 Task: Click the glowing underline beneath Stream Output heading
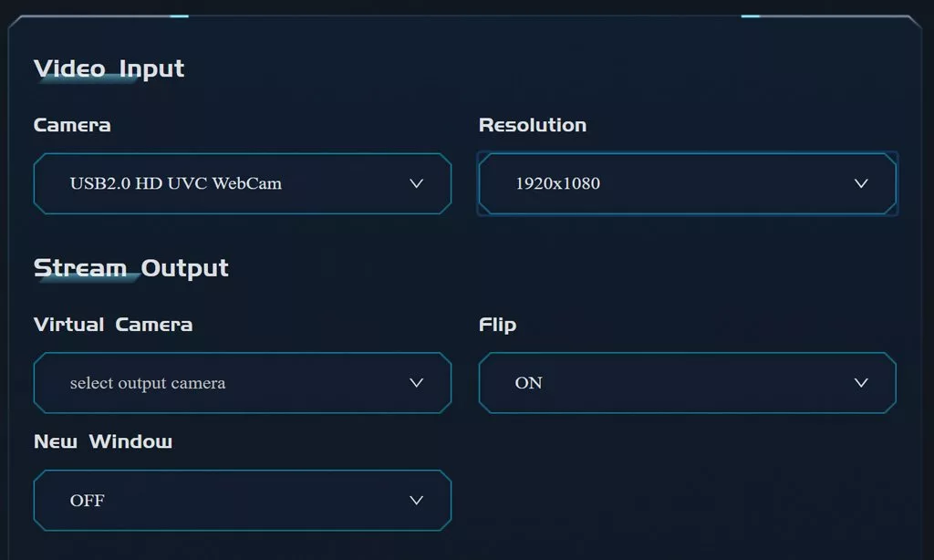[88, 277]
